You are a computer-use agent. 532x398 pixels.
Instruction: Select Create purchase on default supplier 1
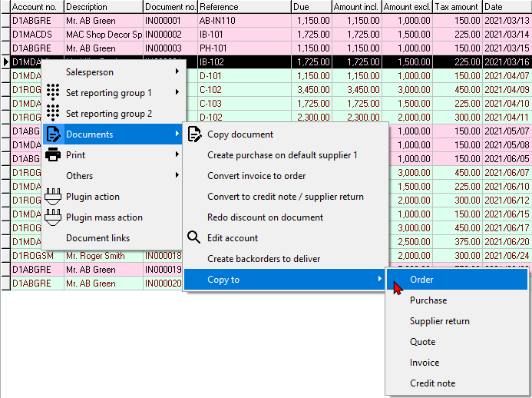pyautogui.click(x=286, y=155)
